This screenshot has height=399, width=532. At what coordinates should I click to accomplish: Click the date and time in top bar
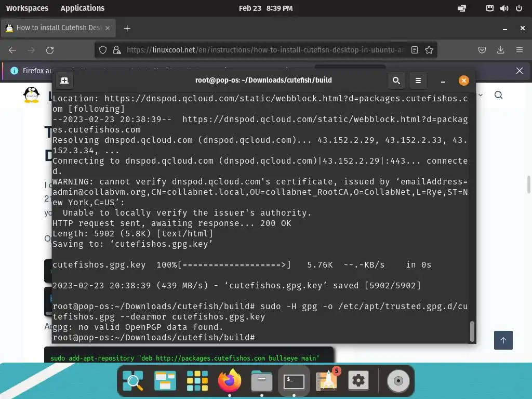click(265, 8)
